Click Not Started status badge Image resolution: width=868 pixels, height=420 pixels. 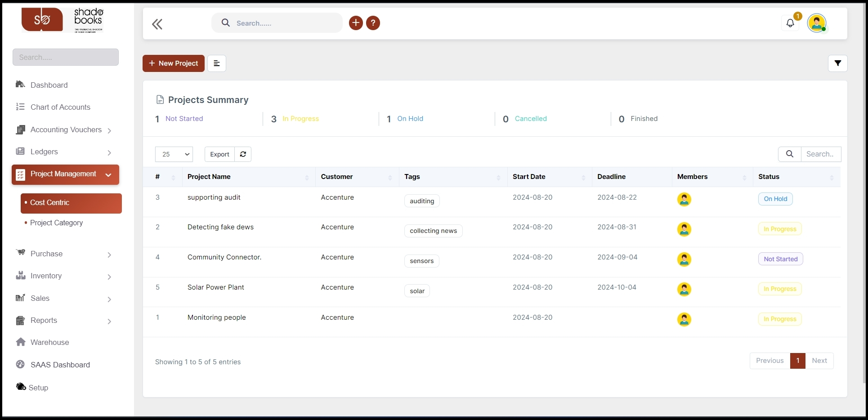point(781,259)
